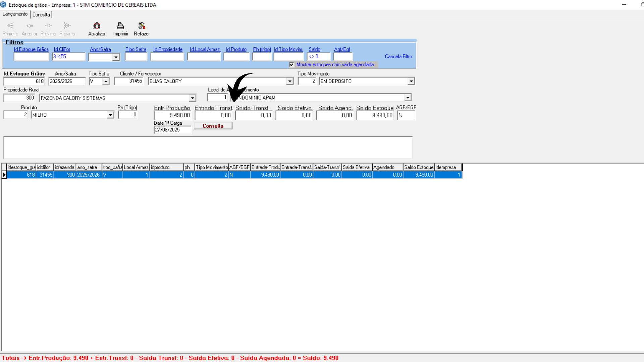The image size is (644, 362).
Task: Click the Imprimir printer icon
Action: point(120,26)
